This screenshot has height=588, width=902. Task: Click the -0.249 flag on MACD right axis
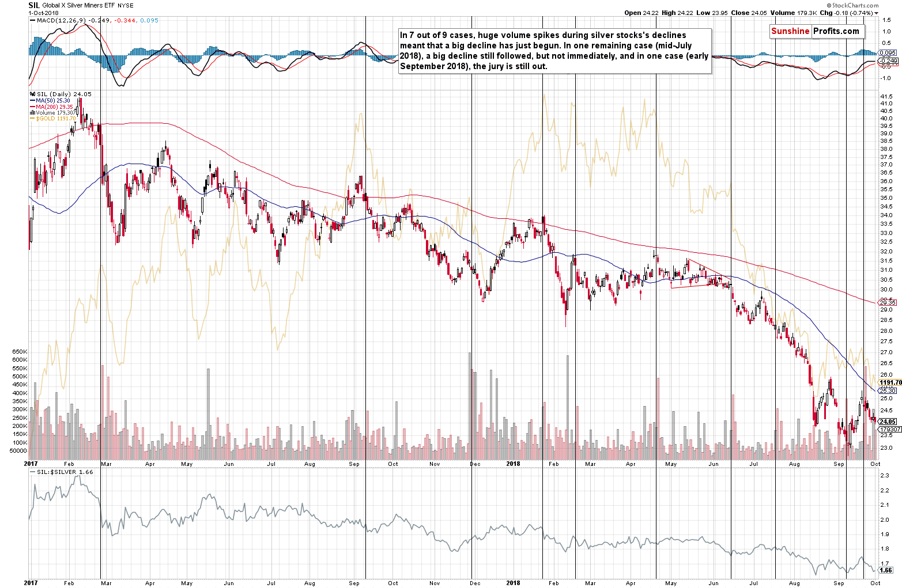888,60
